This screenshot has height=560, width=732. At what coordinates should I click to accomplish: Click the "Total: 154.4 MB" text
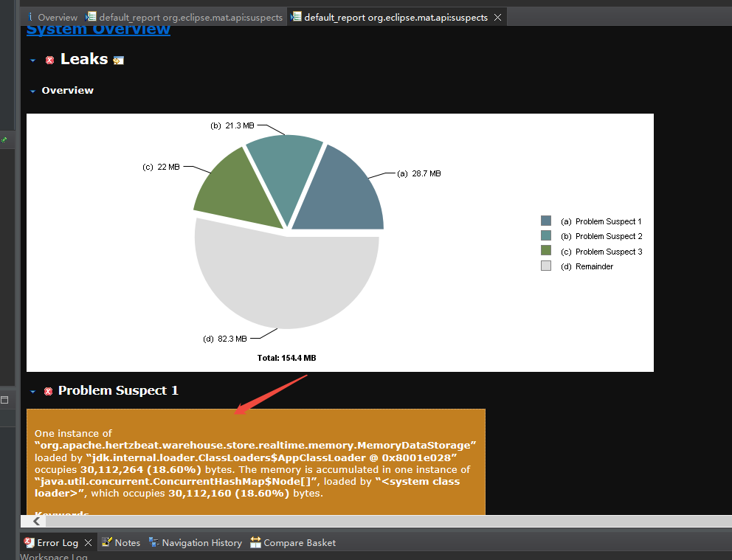286,358
